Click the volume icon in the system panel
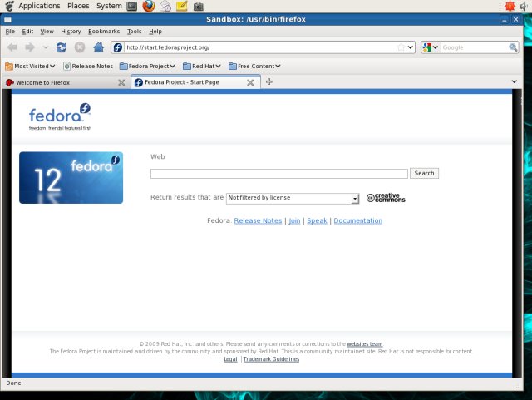This screenshot has width=532, height=400. pos(525,6)
